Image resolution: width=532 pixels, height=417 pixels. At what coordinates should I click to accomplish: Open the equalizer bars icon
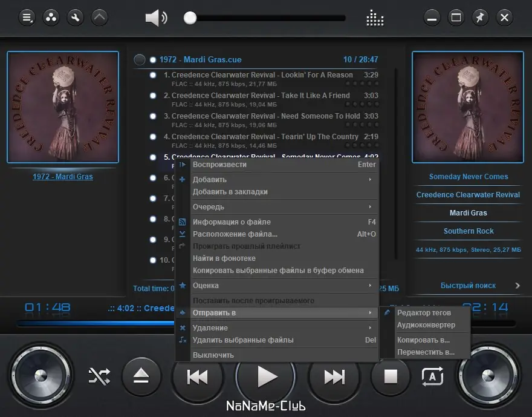pos(375,18)
